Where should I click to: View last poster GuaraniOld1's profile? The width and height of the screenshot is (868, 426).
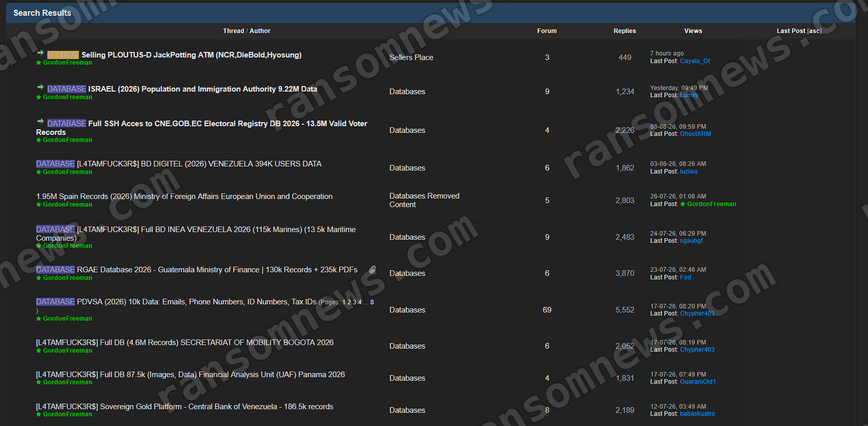pos(698,382)
